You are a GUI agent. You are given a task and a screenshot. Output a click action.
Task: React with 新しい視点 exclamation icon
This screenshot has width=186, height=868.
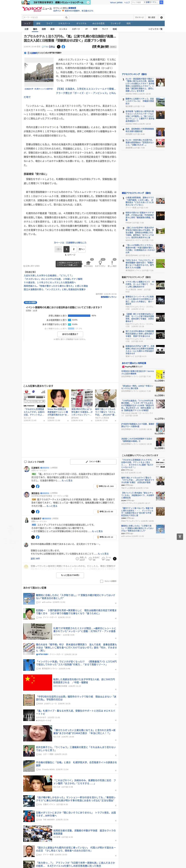click(x=112, y=263)
